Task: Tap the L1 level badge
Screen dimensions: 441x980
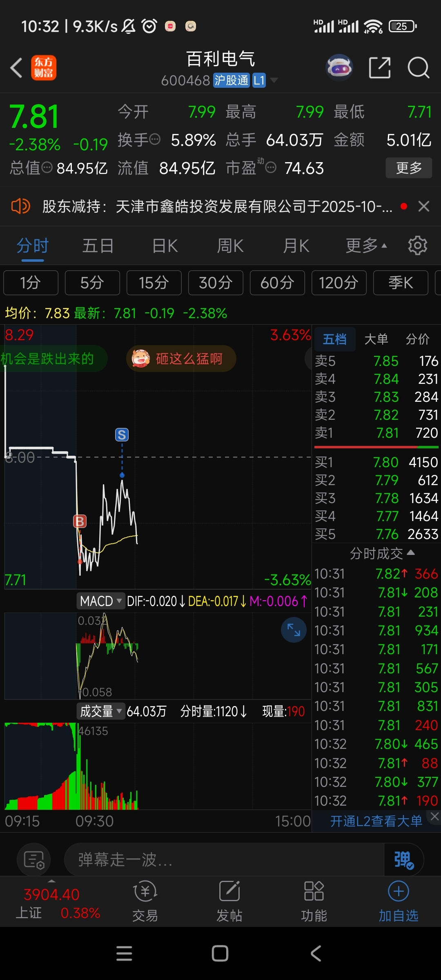Action: [x=259, y=80]
